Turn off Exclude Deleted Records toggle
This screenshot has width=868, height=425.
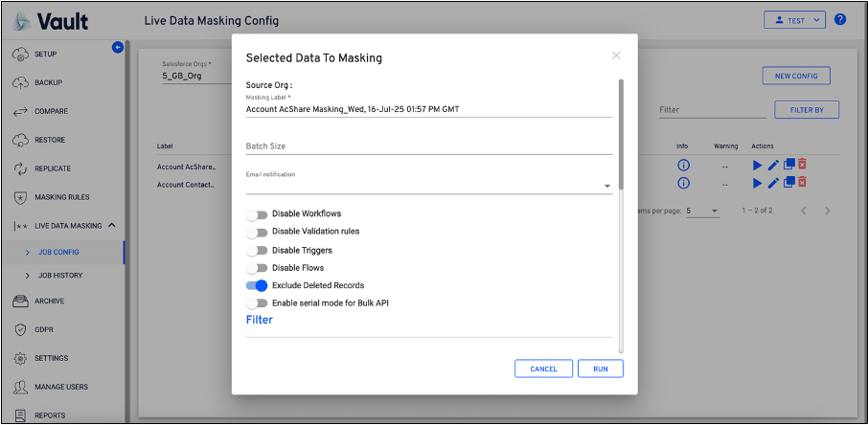click(256, 285)
